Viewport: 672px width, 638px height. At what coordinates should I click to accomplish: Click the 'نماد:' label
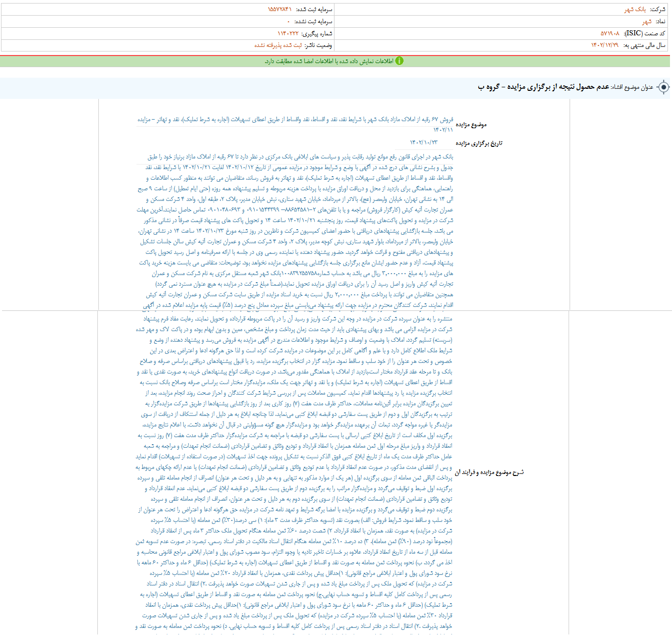(x=660, y=22)
